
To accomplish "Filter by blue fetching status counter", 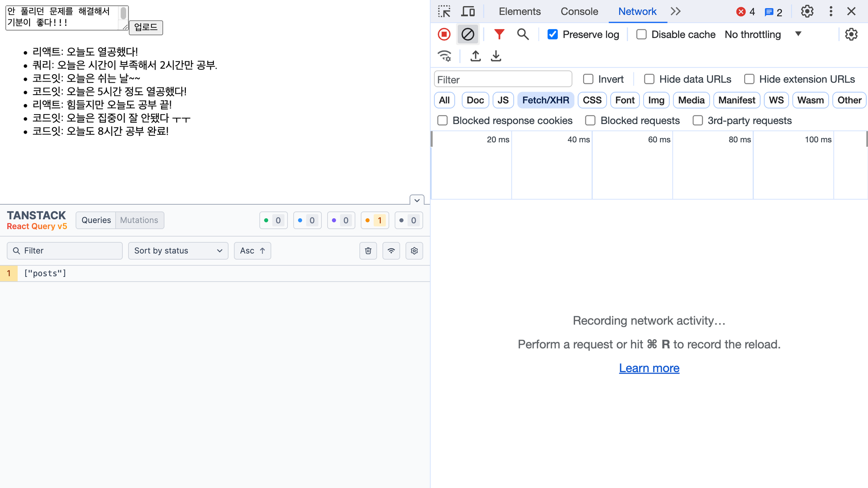I will tap(307, 220).
